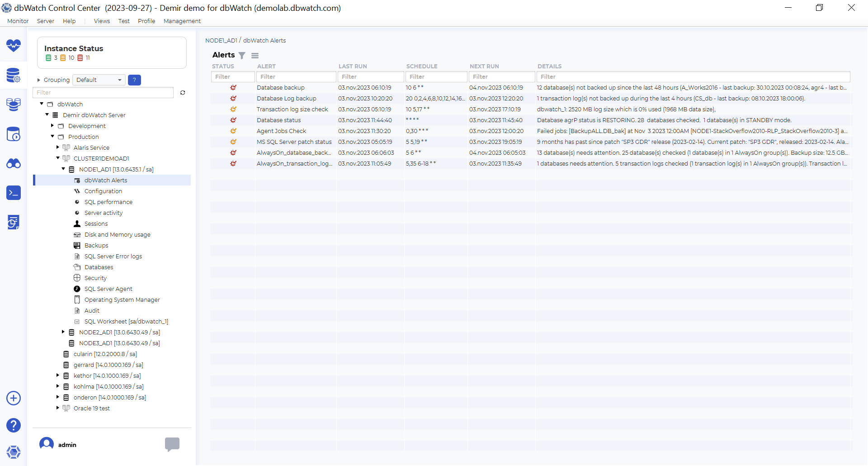Image resolution: width=868 pixels, height=466 pixels.
Task: Open the Server menu
Action: point(46,21)
